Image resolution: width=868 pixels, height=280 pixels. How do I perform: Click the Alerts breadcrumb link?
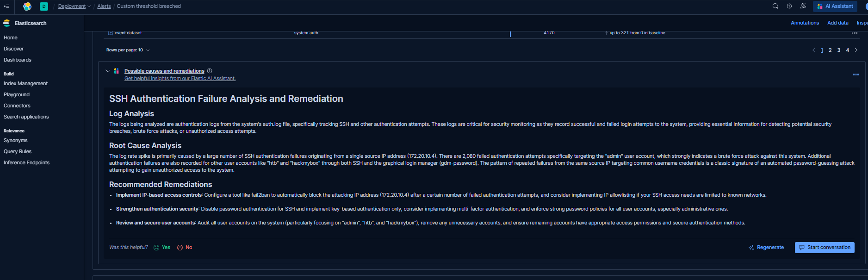click(104, 6)
